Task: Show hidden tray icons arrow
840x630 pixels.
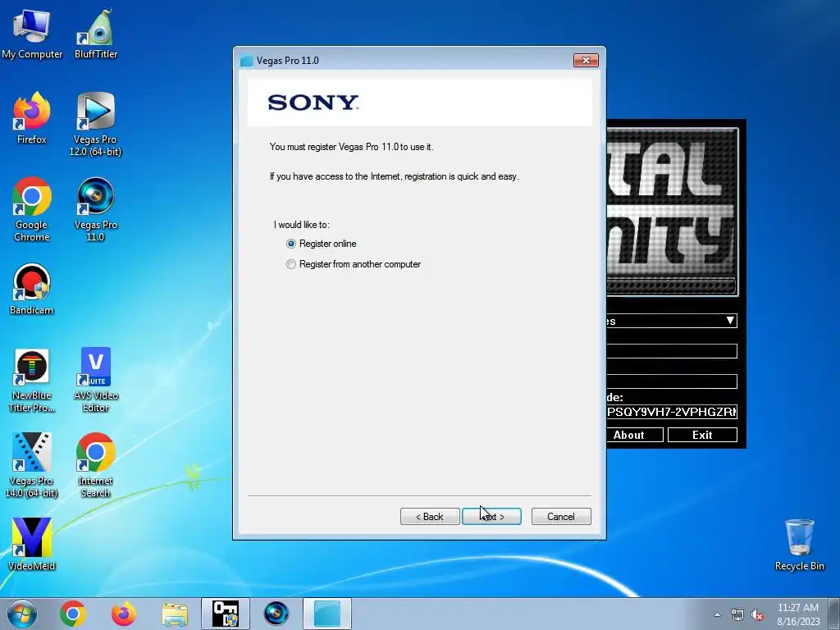Action: tap(717, 614)
